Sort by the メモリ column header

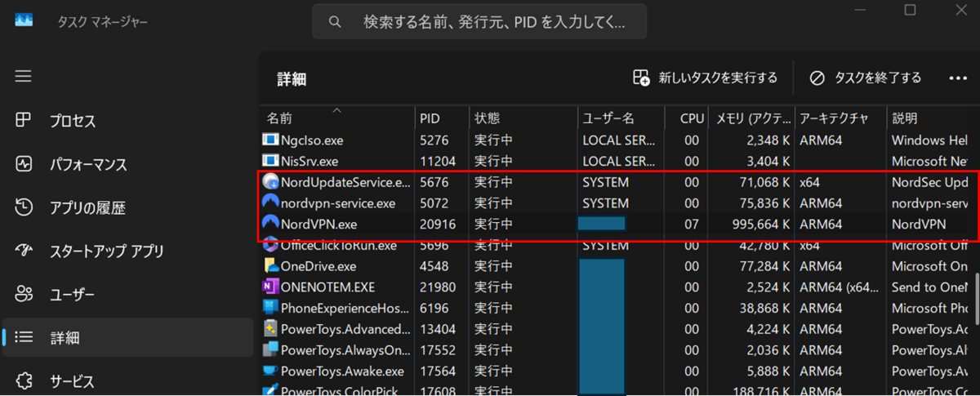pyautogui.click(x=751, y=118)
